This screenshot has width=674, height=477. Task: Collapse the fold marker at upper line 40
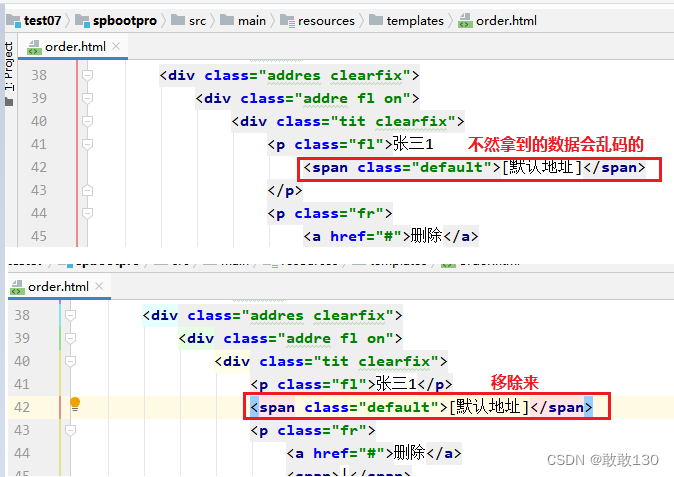click(x=87, y=122)
